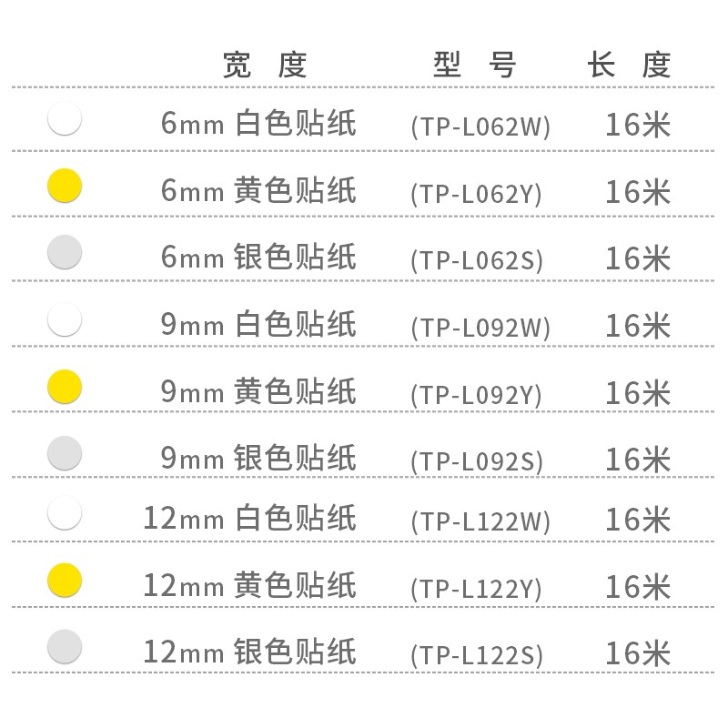Click the 型号 column header
This screenshot has height=728, width=728.
pos(474,66)
